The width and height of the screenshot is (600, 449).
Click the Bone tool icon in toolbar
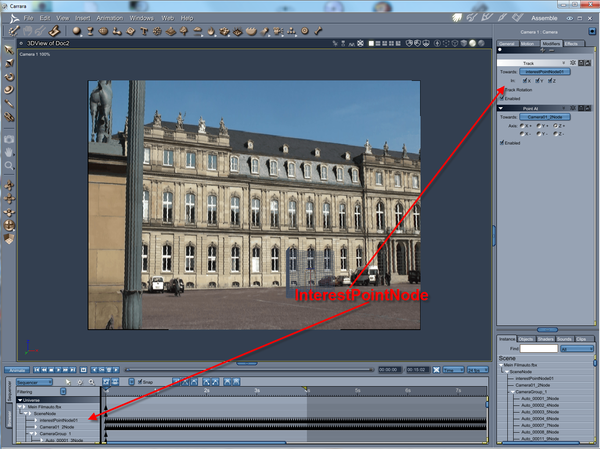click(x=318, y=31)
